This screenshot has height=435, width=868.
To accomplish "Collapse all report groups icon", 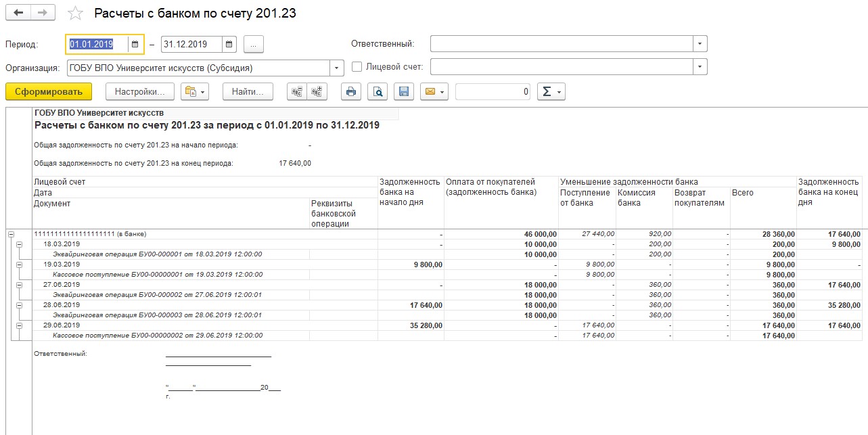I will (297, 91).
